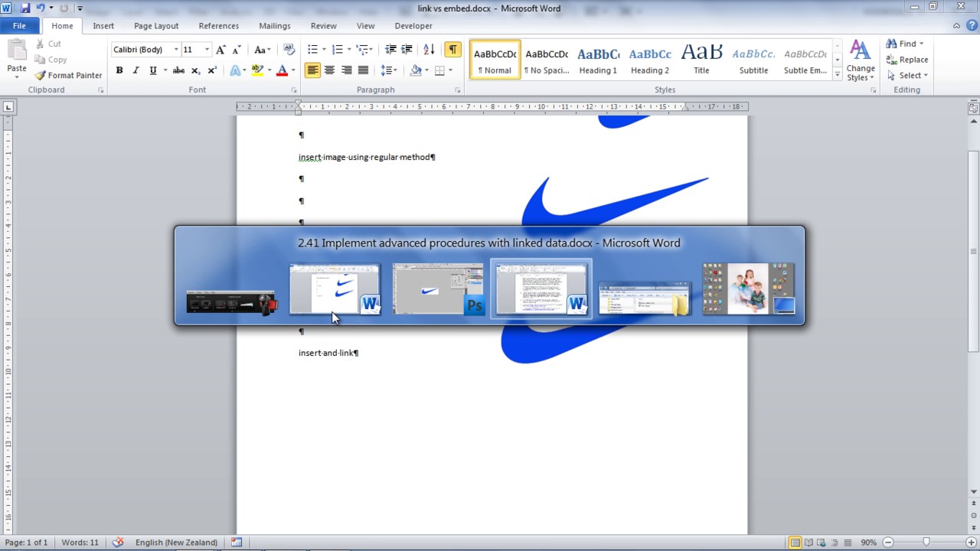Select the Photoshop window thumbnail in switcher
Image resolution: width=980 pixels, height=551 pixels.
(x=438, y=289)
